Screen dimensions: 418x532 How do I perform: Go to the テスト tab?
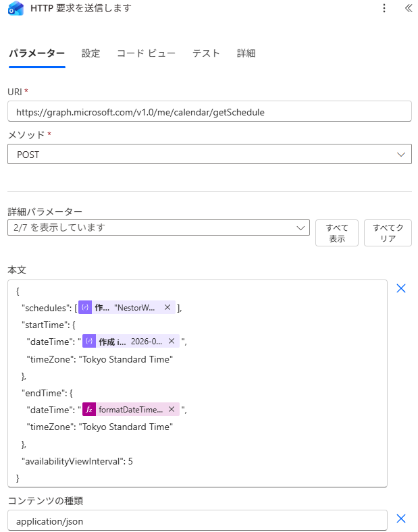pyautogui.click(x=206, y=53)
